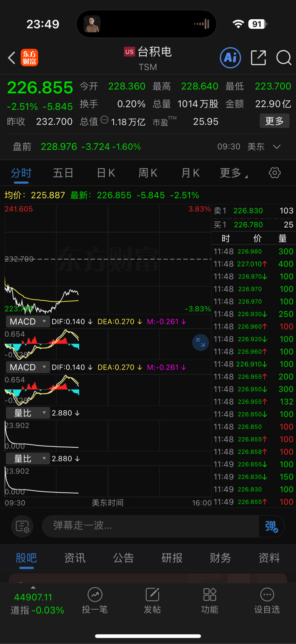The image size is (296, 644).
Task: Tap the Dynamic Island audio waveform
Action: tap(202, 24)
